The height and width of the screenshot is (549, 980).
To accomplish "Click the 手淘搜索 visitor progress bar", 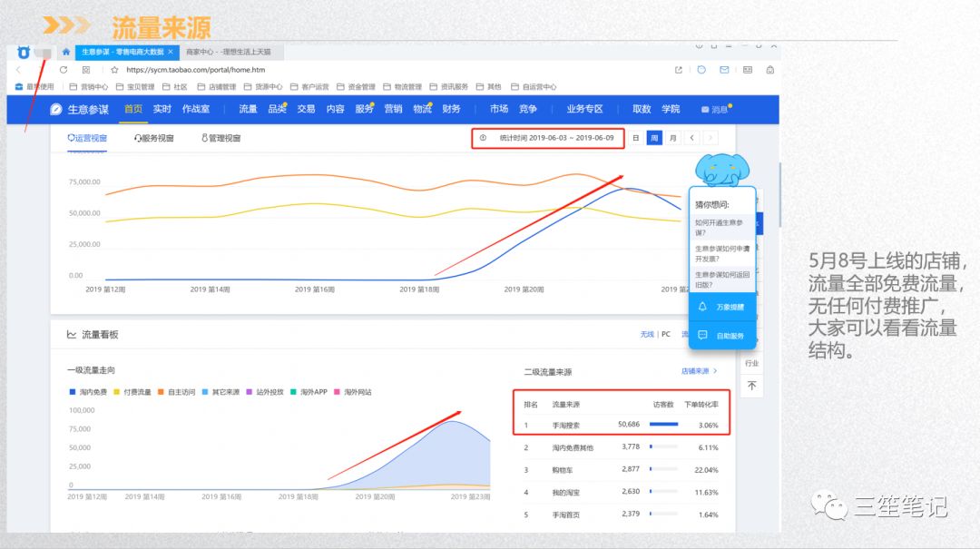I will (663, 425).
